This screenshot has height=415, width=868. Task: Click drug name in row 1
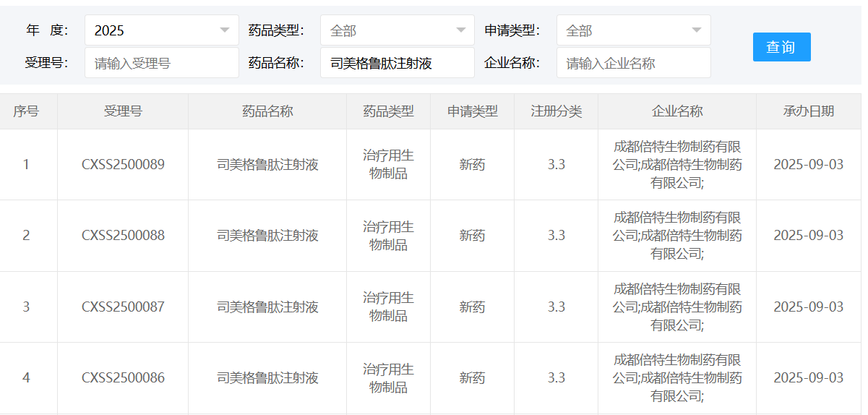point(267,165)
